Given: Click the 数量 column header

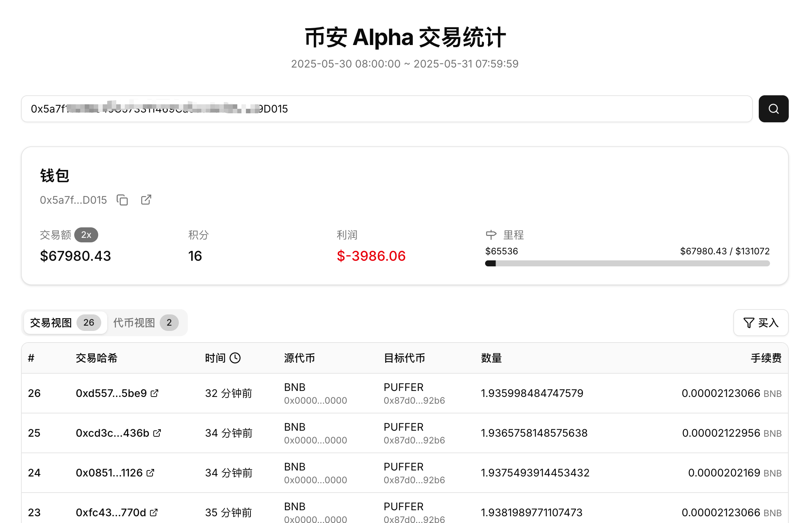Looking at the screenshot, I should [x=491, y=358].
